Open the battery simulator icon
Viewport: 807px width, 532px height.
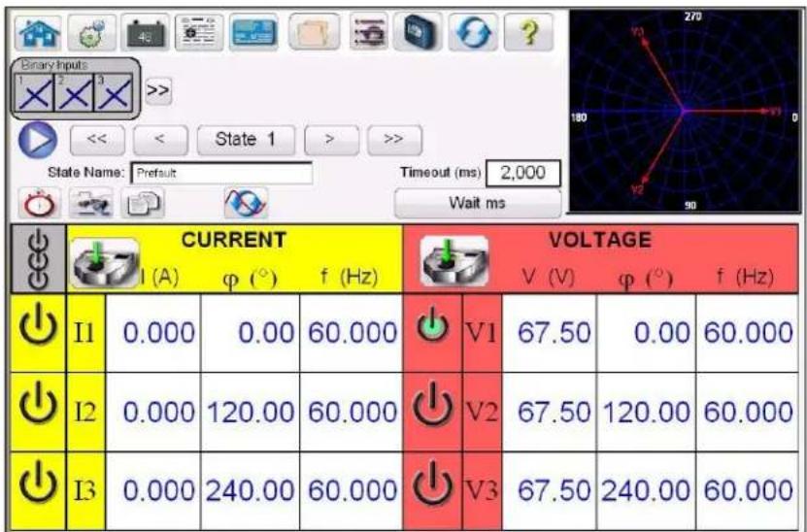point(147,33)
